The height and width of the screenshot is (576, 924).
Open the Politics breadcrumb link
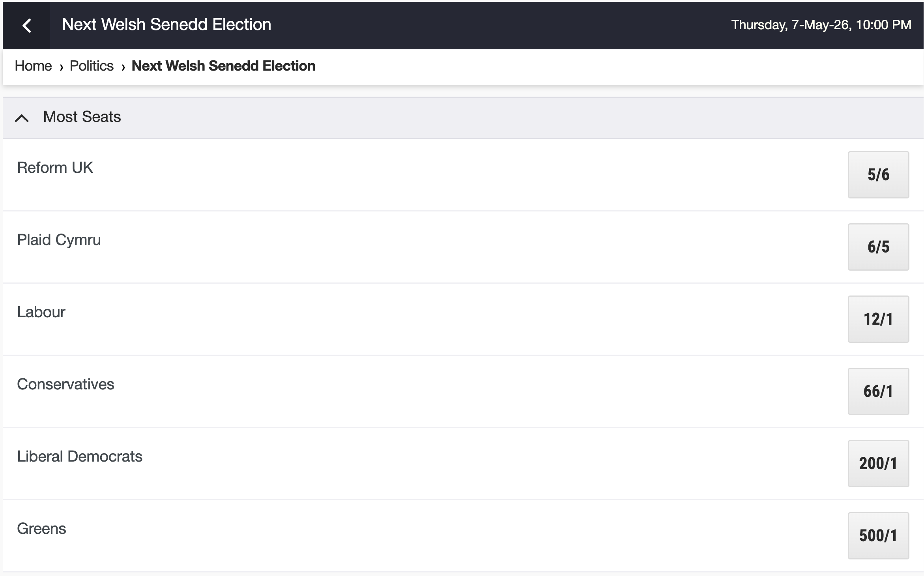coord(92,66)
